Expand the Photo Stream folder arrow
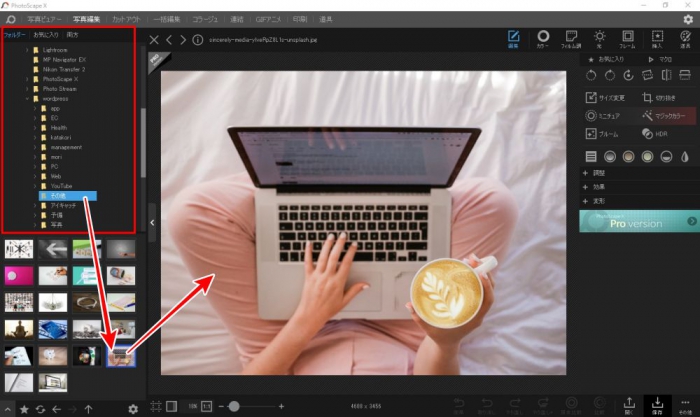 click(x=27, y=89)
